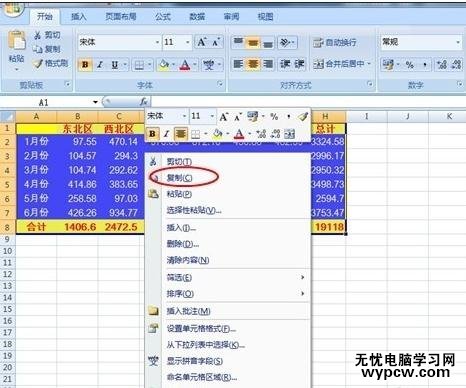
Task: Open mini toolbar font dropdown 宋体
Action: [x=184, y=116]
